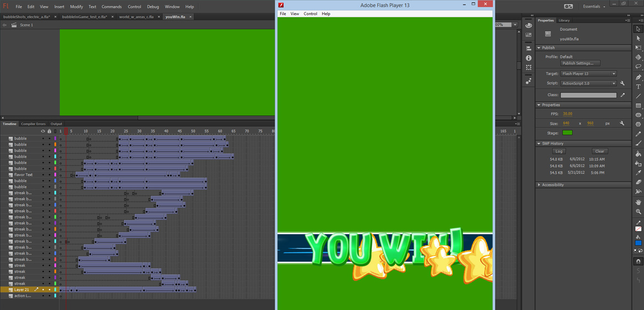The height and width of the screenshot is (310, 644).
Task: Click the show/hide all layers eye icon
Action: click(43, 131)
